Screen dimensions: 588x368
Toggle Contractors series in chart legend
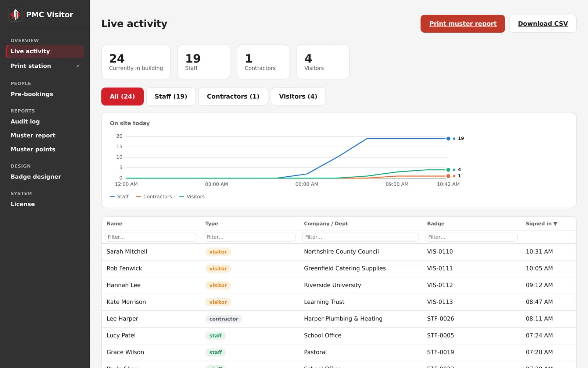click(154, 197)
